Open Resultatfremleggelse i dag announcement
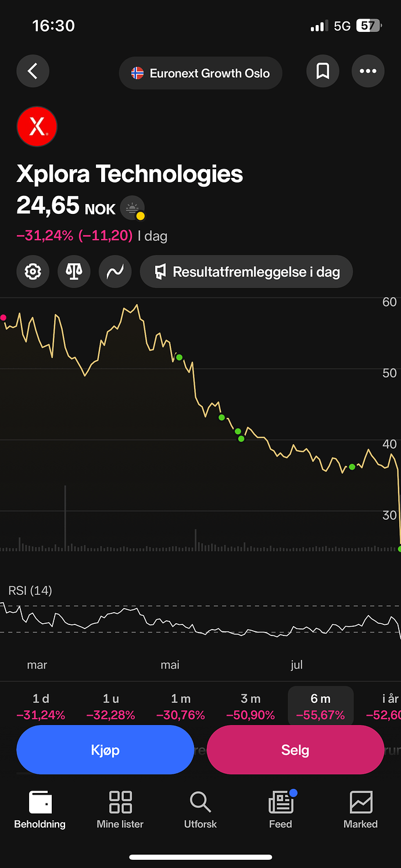Screen dimensions: 401x868 (246, 272)
